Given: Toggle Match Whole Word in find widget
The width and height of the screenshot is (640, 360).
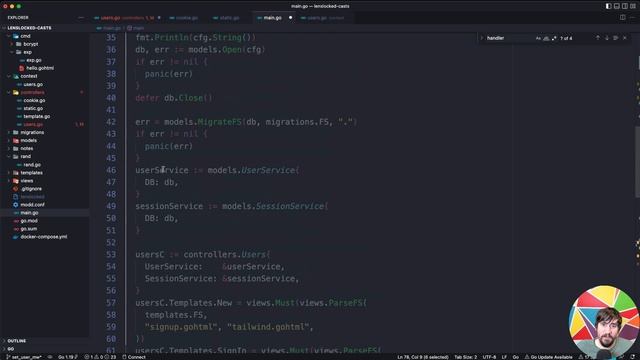Looking at the screenshot, I should pyautogui.click(x=546, y=38).
